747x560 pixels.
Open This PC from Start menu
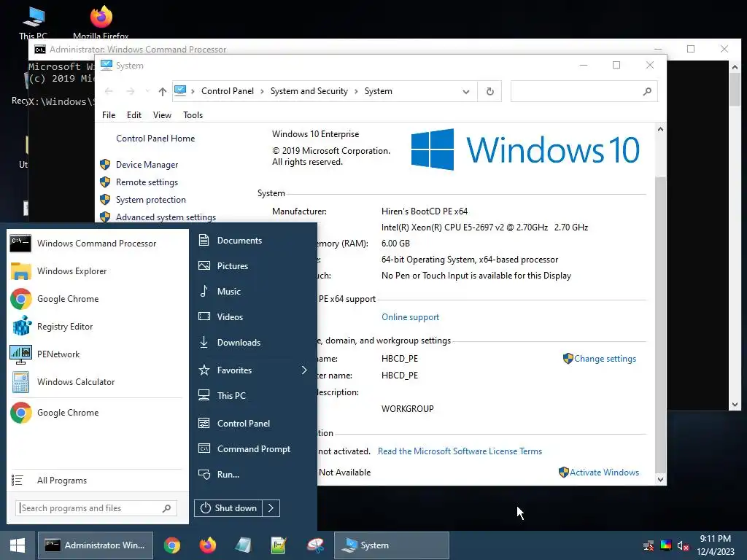[x=253, y=396]
